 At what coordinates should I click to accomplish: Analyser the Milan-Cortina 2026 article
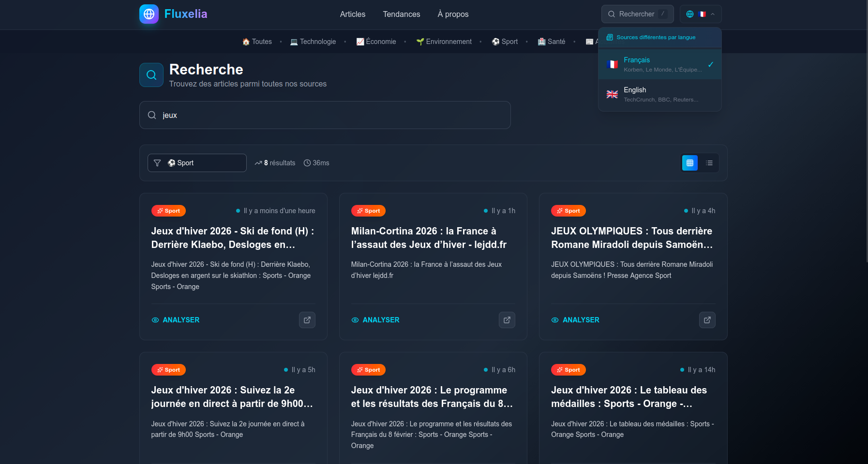tap(375, 320)
